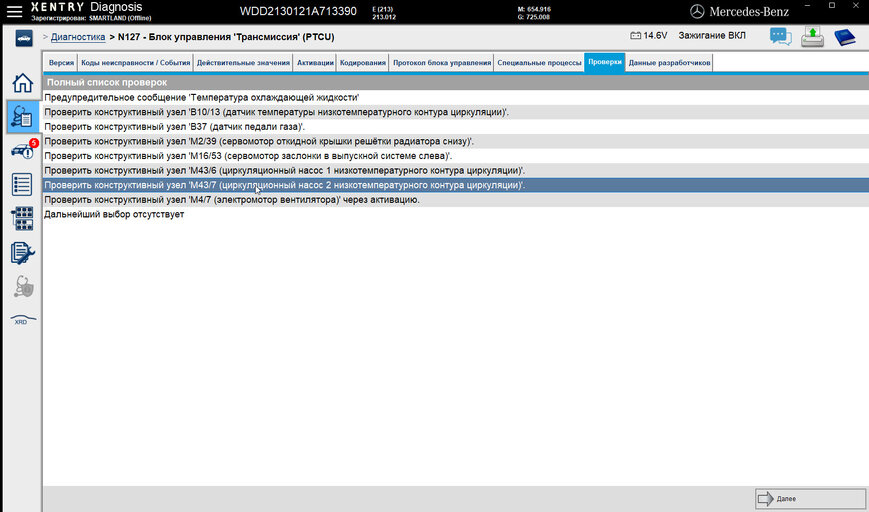869x512 pixels.
Task: Click the greyed stethoscope shield icon
Action: (23, 286)
